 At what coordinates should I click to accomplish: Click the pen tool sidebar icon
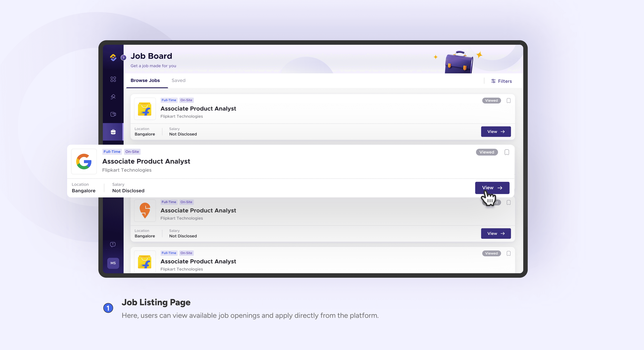[113, 97]
